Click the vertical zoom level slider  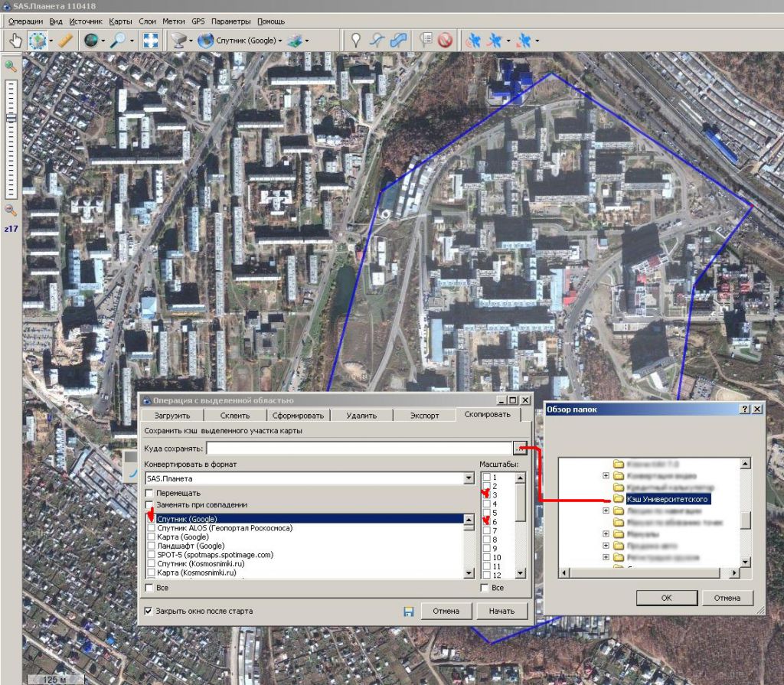(11, 119)
